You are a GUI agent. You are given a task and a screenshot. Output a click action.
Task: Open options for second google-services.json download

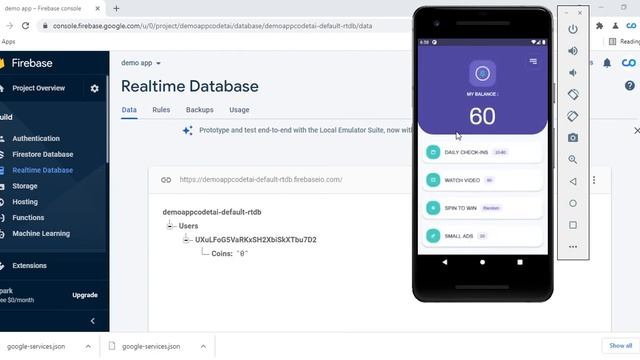(203, 347)
